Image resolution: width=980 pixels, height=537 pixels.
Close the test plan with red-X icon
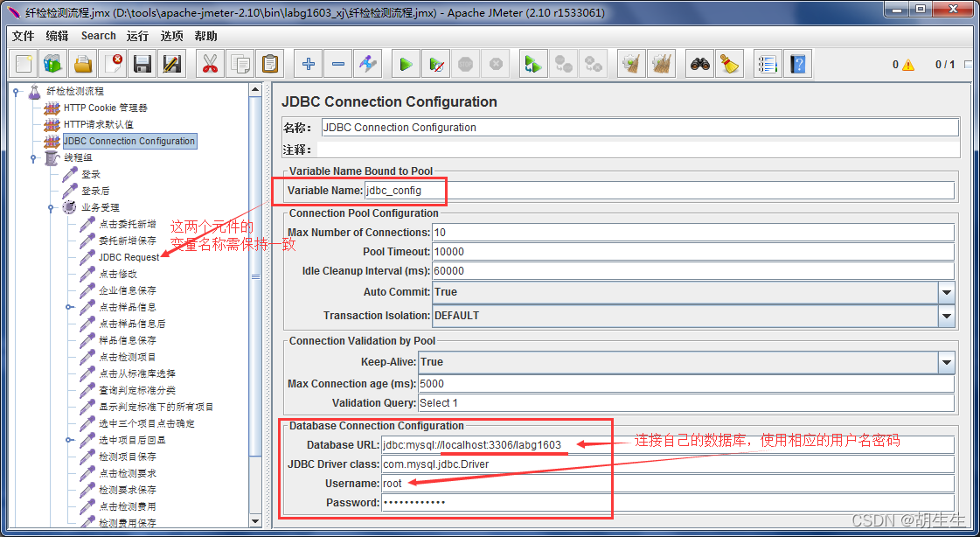(114, 64)
